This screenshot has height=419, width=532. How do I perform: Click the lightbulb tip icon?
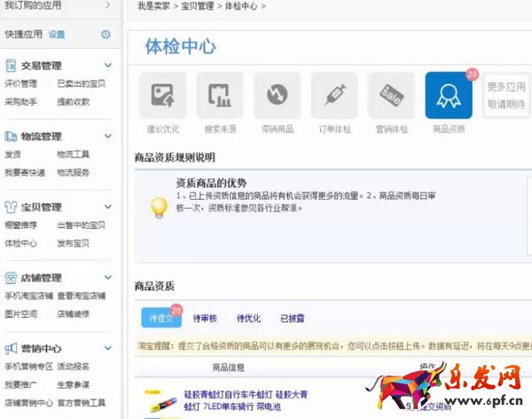(158, 207)
